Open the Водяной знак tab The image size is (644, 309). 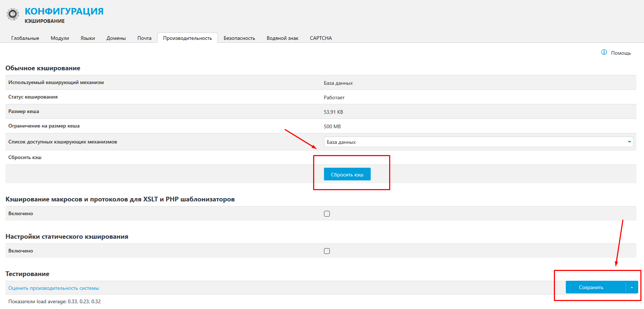(x=282, y=38)
